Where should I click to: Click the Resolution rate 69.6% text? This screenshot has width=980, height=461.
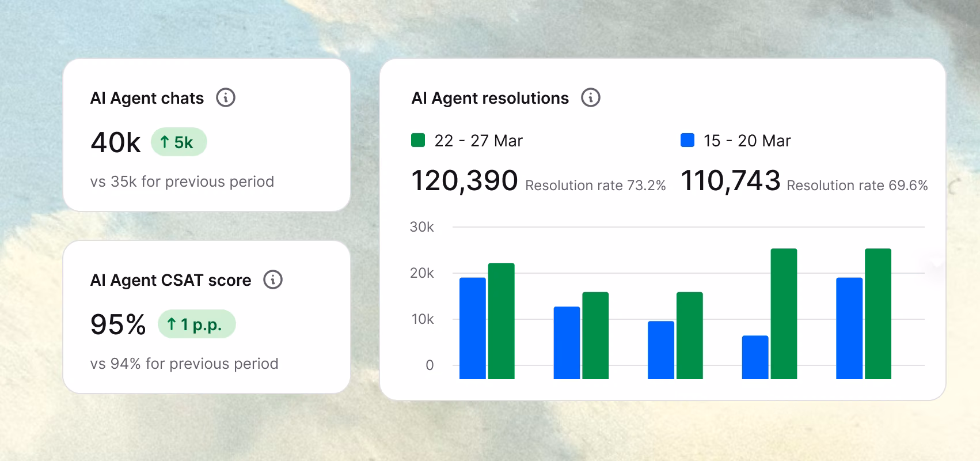pyautogui.click(x=857, y=186)
